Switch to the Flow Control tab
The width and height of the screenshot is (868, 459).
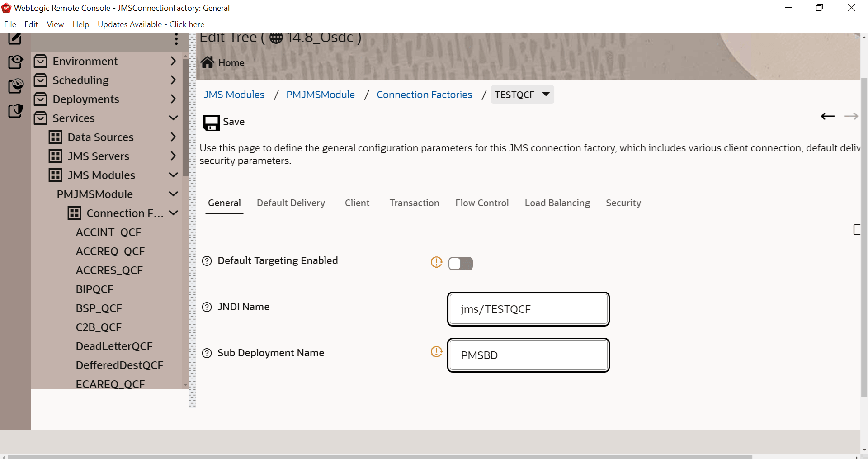482,203
